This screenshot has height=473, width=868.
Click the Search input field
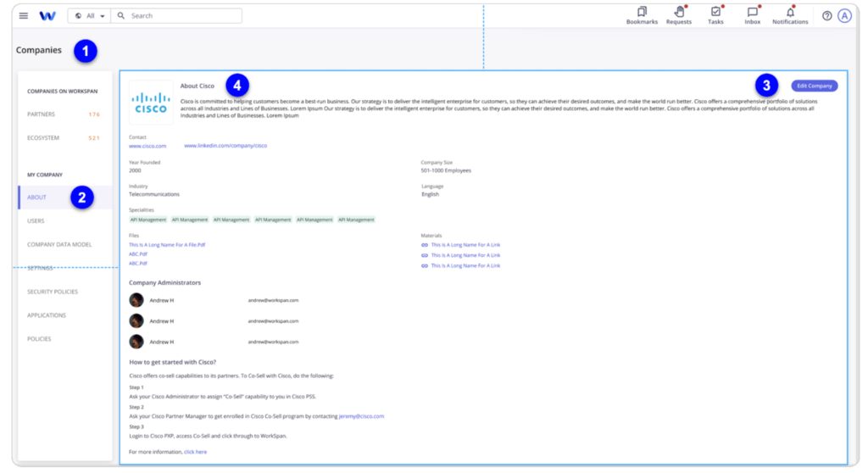tap(176, 15)
